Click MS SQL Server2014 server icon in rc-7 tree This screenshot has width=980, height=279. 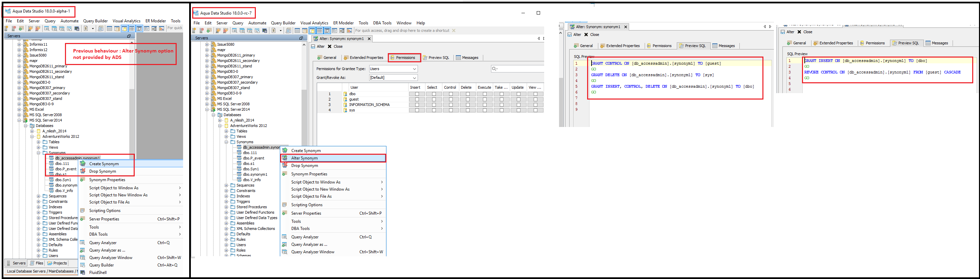(x=214, y=109)
